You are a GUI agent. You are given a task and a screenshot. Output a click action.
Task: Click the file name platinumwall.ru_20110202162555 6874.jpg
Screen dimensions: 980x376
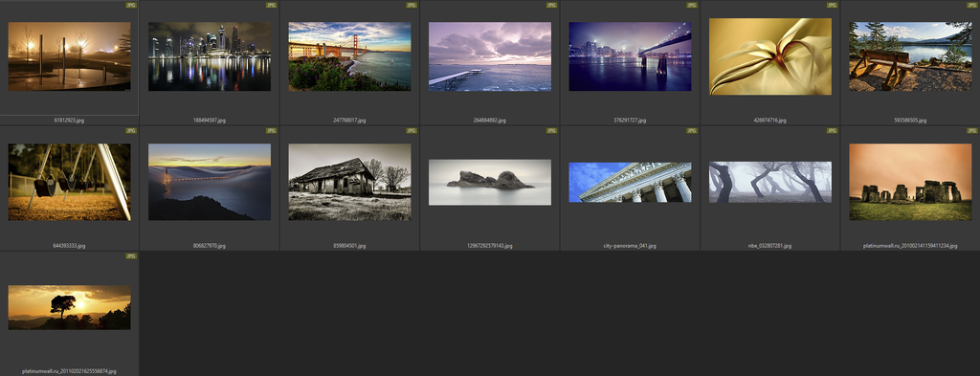[69, 371]
